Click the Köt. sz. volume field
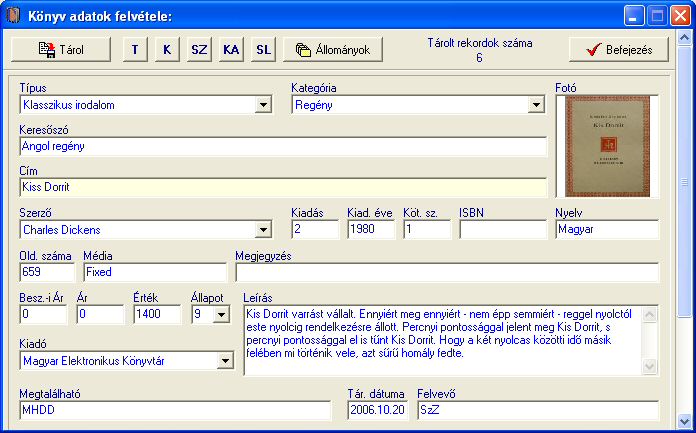Viewport: 696px width, 433px height. [427, 230]
